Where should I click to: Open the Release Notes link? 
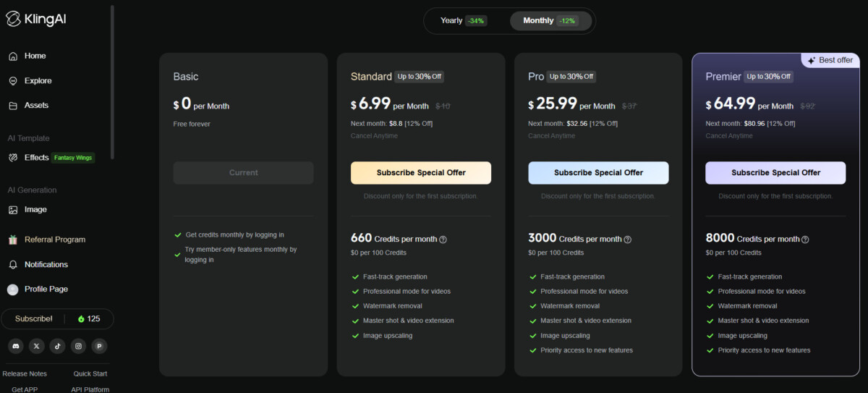pyautogui.click(x=25, y=373)
